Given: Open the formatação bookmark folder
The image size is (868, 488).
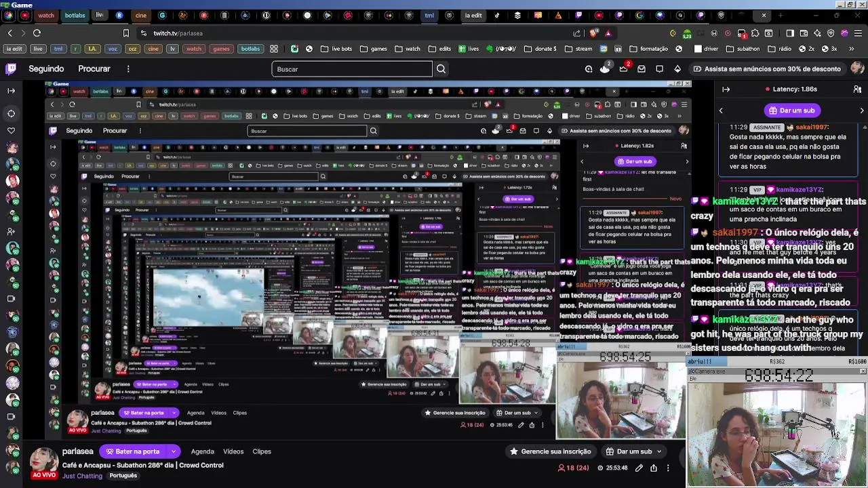Looking at the screenshot, I should (649, 49).
